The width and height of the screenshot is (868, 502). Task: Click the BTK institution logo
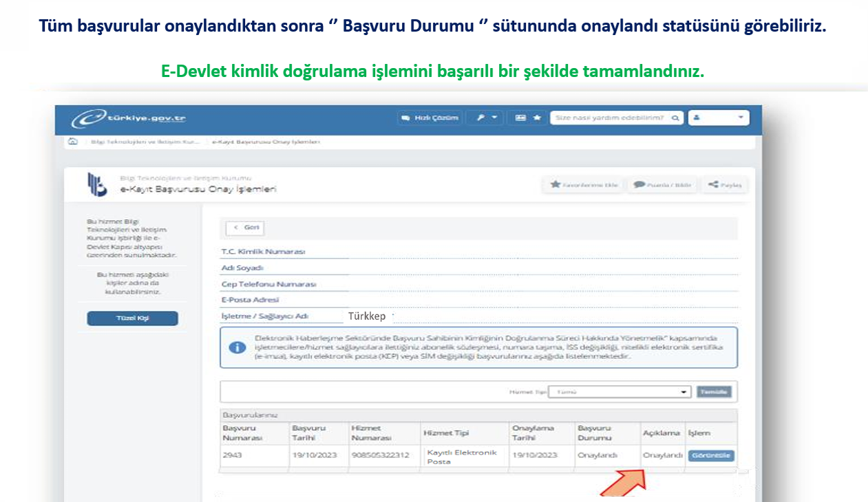click(x=96, y=185)
